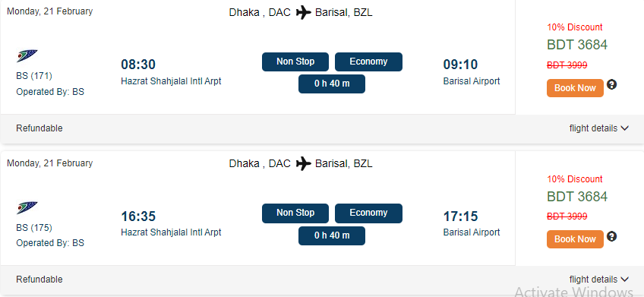Image resolution: width=644 pixels, height=297 pixels.
Task: Click the airline logo for flight BS (171)
Action: point(27,55)
